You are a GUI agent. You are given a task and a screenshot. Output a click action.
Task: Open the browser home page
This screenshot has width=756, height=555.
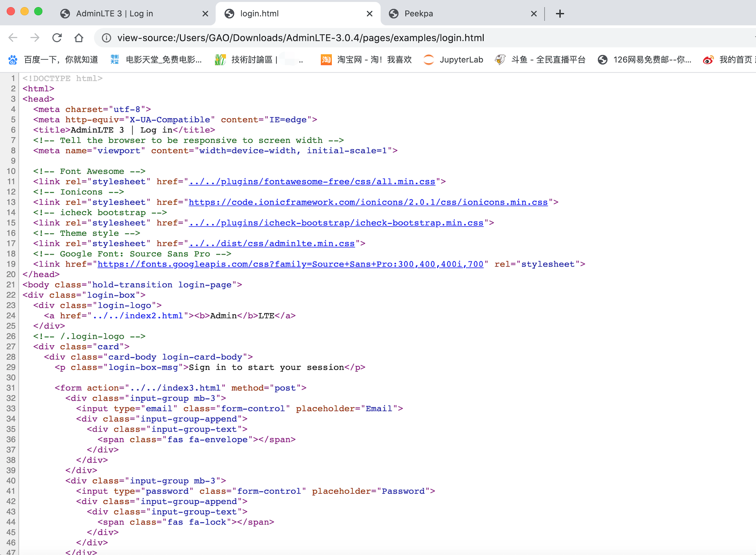point(79,38)
